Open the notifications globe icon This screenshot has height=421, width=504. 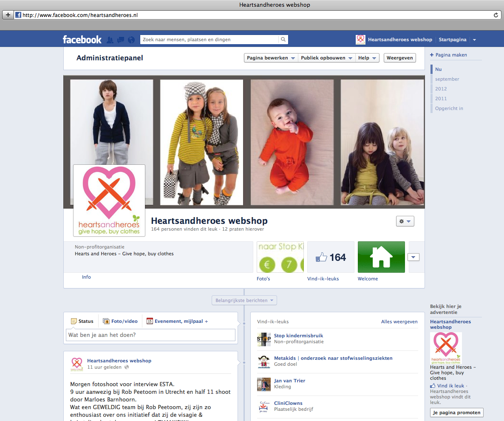pyautogui.click(x=131, y=40)
